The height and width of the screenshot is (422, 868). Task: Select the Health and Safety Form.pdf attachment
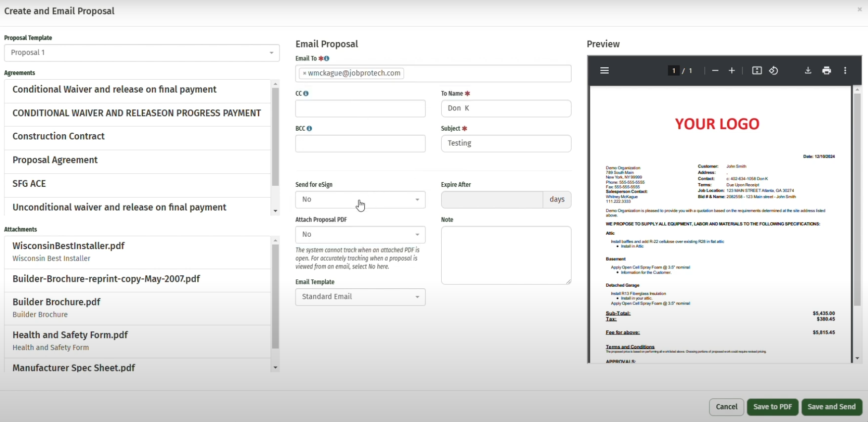click(70, 335)
